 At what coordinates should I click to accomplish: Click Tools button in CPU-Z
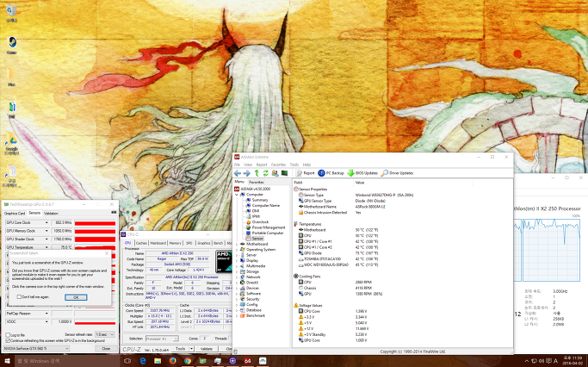(x=181, y=349)
